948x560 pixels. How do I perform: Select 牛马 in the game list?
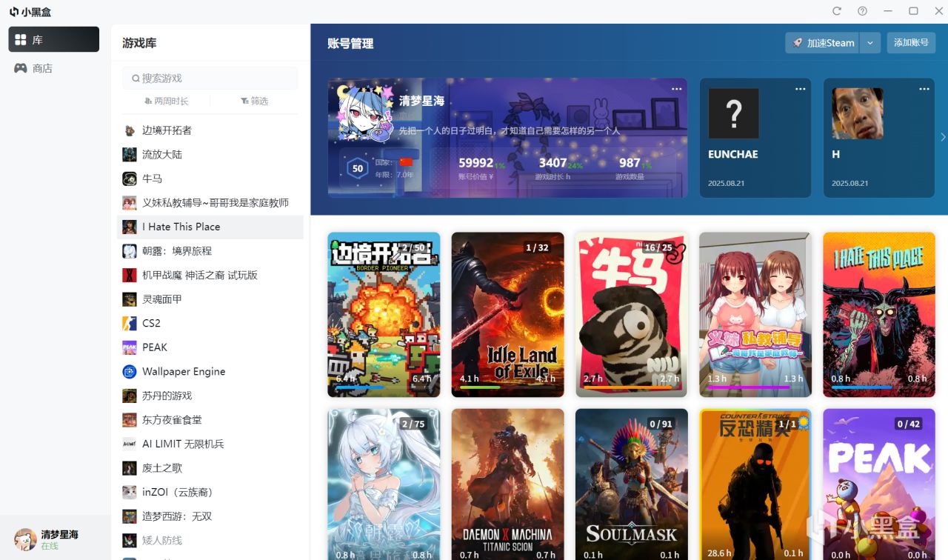[210, 179]
